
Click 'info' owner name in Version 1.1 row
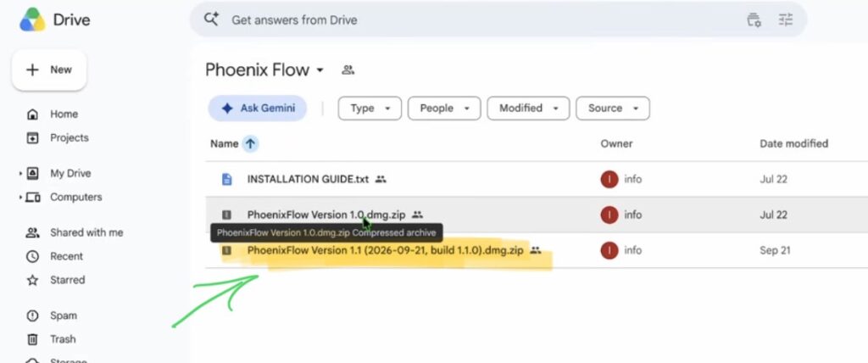tap(632, 250)
